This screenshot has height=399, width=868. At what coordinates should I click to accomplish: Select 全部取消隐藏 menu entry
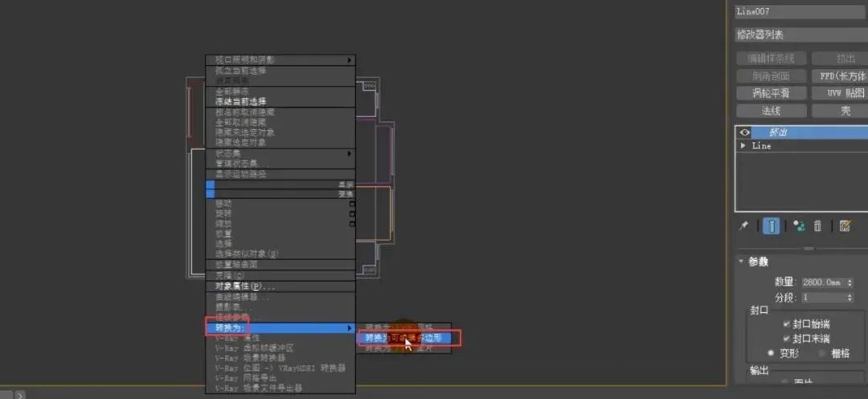[x=280, y=122]
